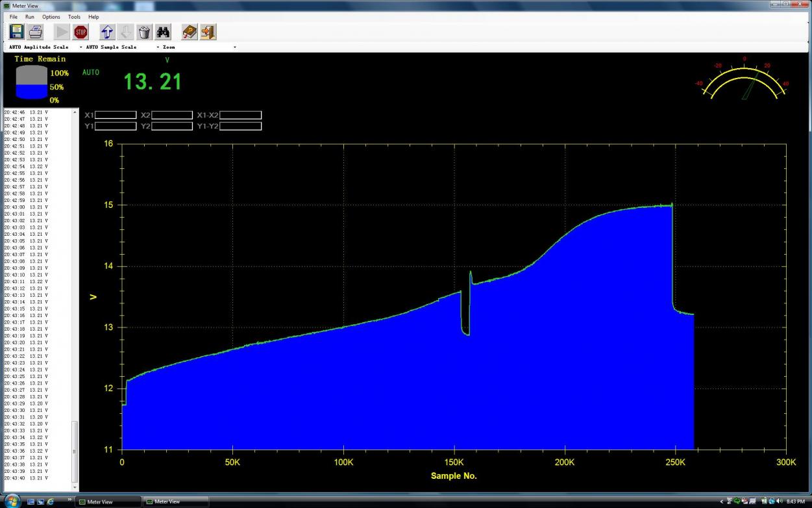
Task: Expand the AUTO Amplitude Scale dropdown
Action: [x=81, y=47]
